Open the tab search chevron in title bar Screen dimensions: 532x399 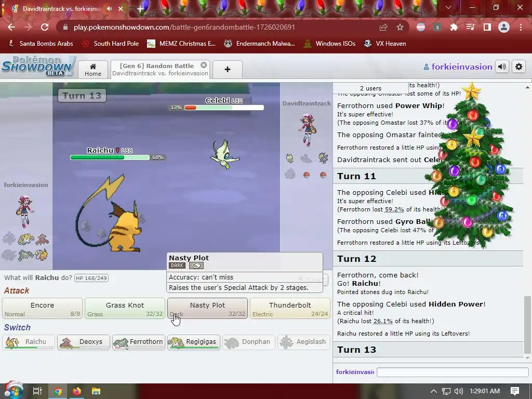[448, 7]
